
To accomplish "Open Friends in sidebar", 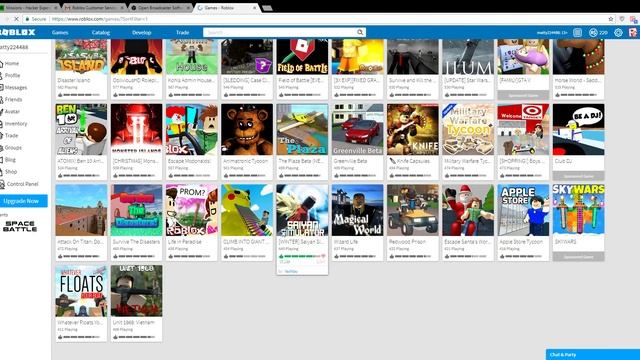I will [x=13, y=100].
